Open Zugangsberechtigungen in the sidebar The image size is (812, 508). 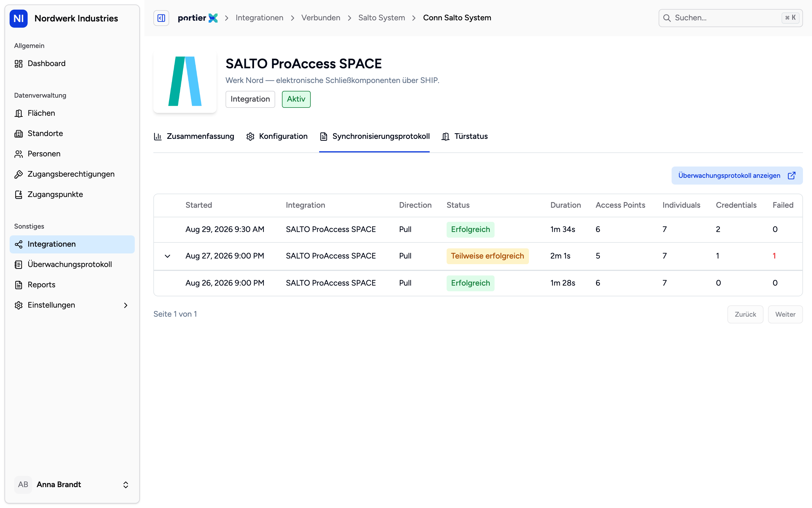coord(72,174)
